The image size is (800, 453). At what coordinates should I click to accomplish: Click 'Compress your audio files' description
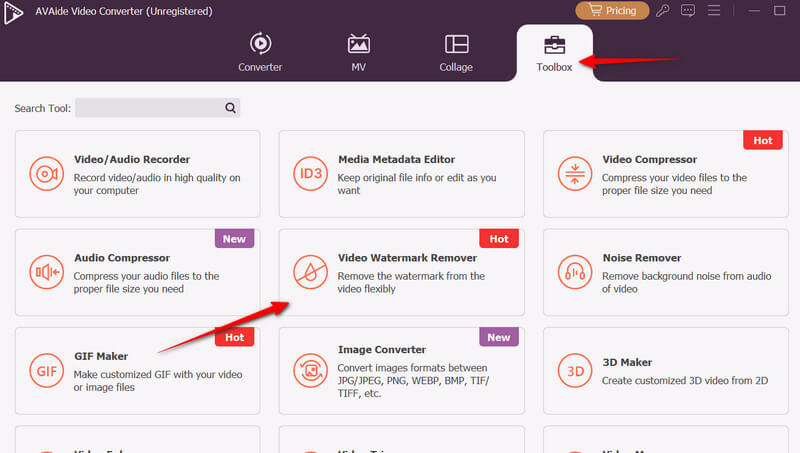[x=146, y=282]
